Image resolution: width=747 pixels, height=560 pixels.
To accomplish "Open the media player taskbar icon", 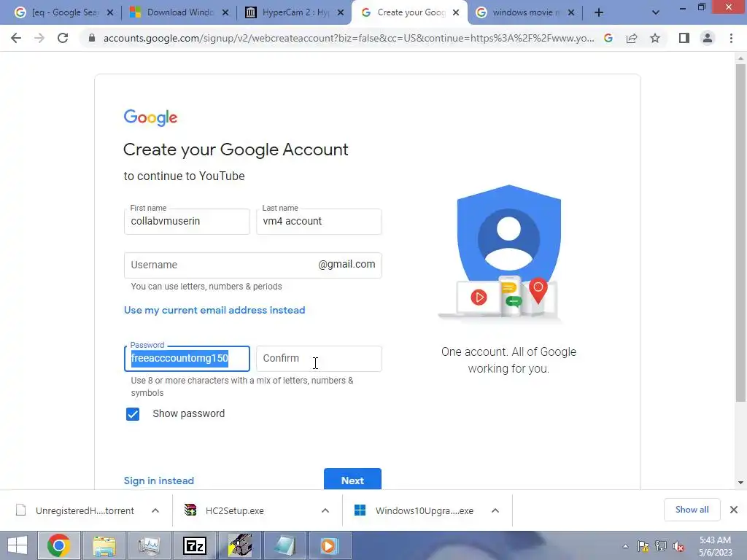I will (329, 545).
